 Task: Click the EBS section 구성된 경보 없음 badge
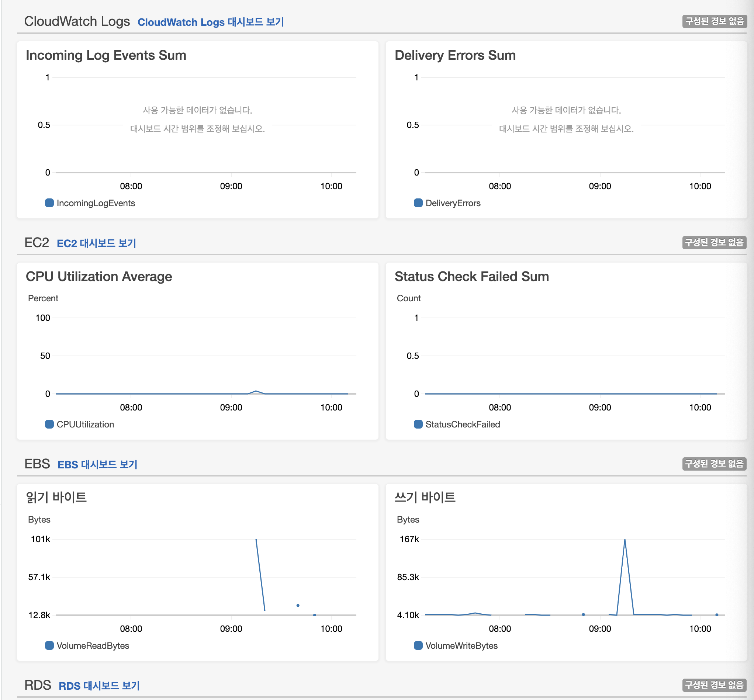714,464
